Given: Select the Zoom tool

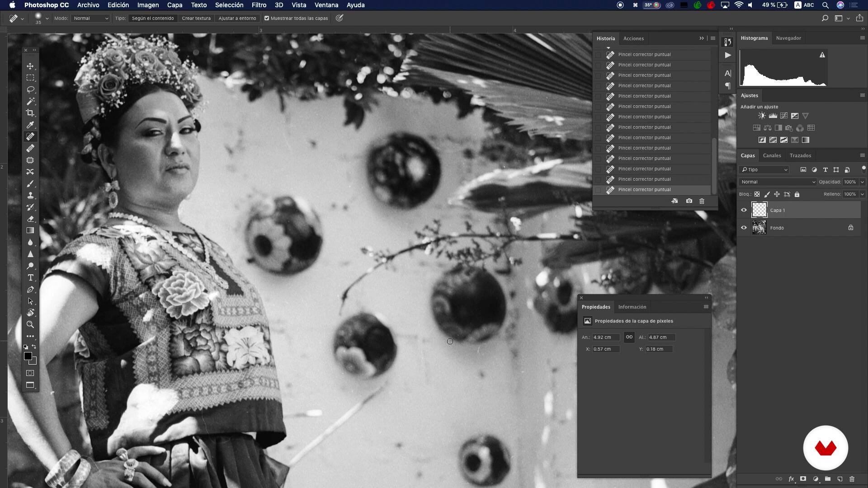Looking at the screenshot, I should pyautogui.click(x=30, y=324).
